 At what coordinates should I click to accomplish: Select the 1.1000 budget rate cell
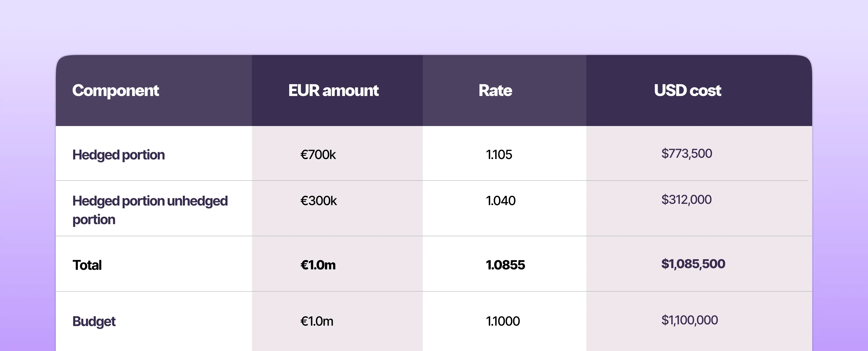(x=503, y=321)
